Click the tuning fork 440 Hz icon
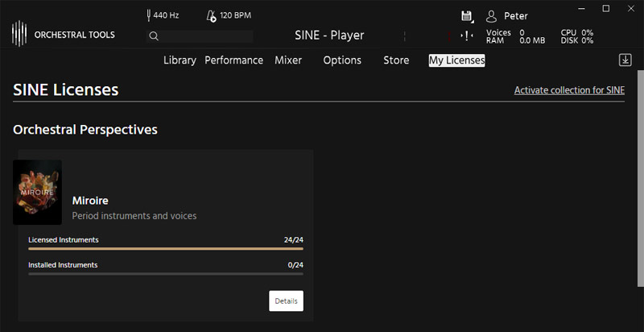 pos(149,15)
